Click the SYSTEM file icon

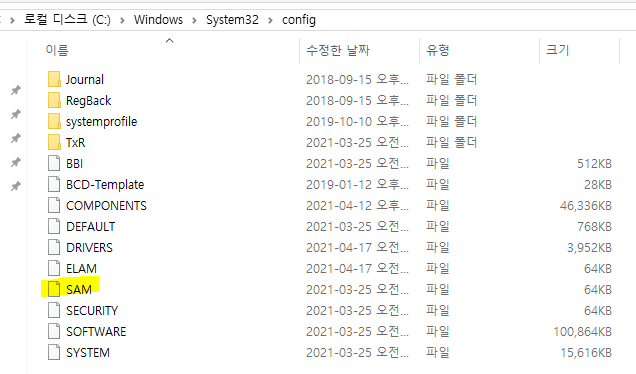(x=54, y=353)
